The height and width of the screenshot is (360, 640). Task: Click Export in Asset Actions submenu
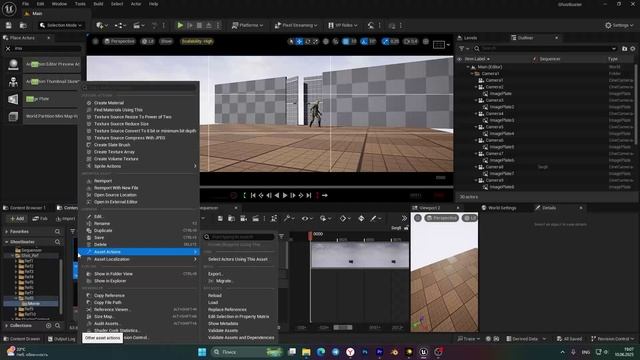pyautogui.click(x=216, y=274)
